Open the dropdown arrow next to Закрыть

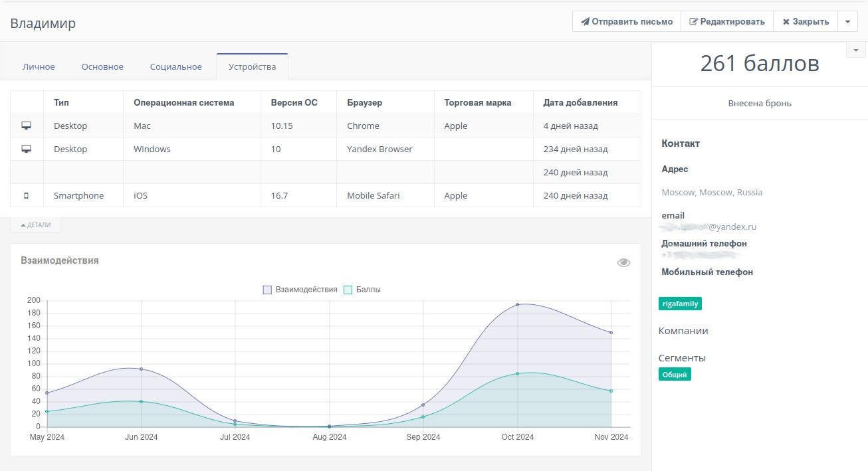point(847,21)
